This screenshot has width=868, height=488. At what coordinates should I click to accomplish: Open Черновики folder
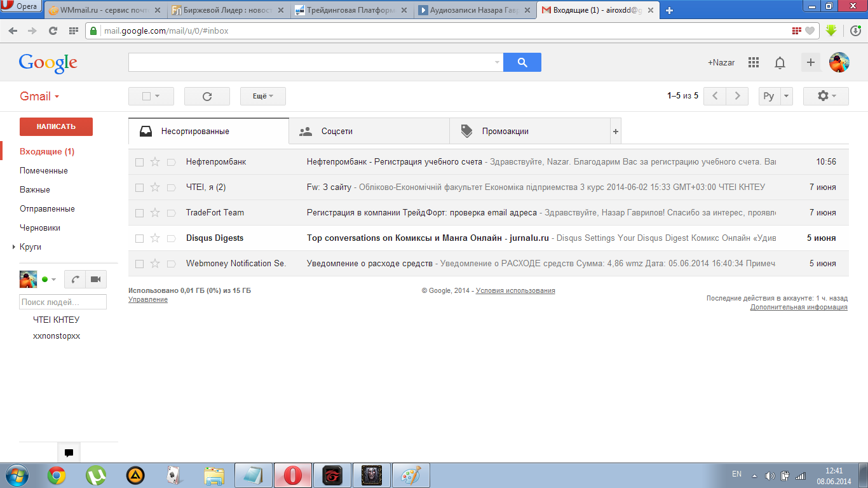(40, 228)
